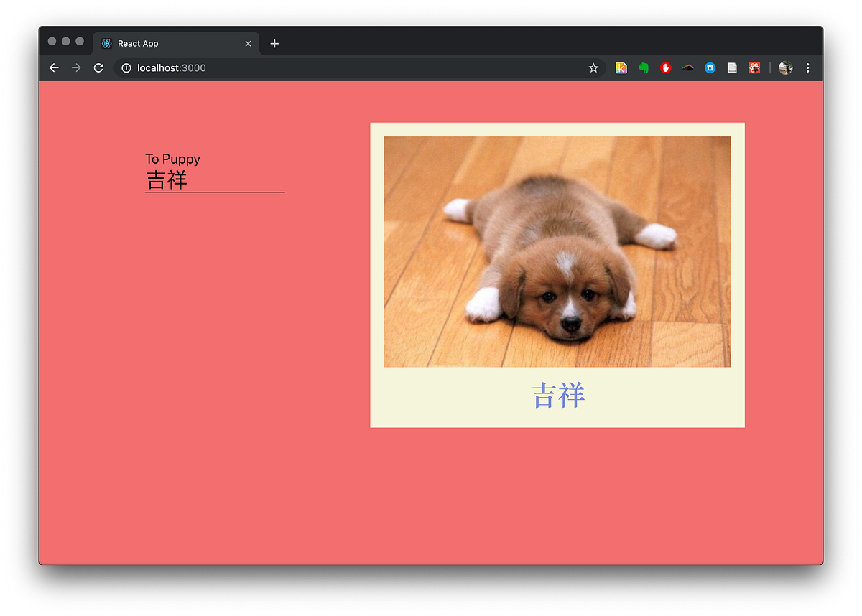The image size is (862, 616).
Task: Click the AdBlock hand icon
Action: pyautogui.click(x=666, y=67)
